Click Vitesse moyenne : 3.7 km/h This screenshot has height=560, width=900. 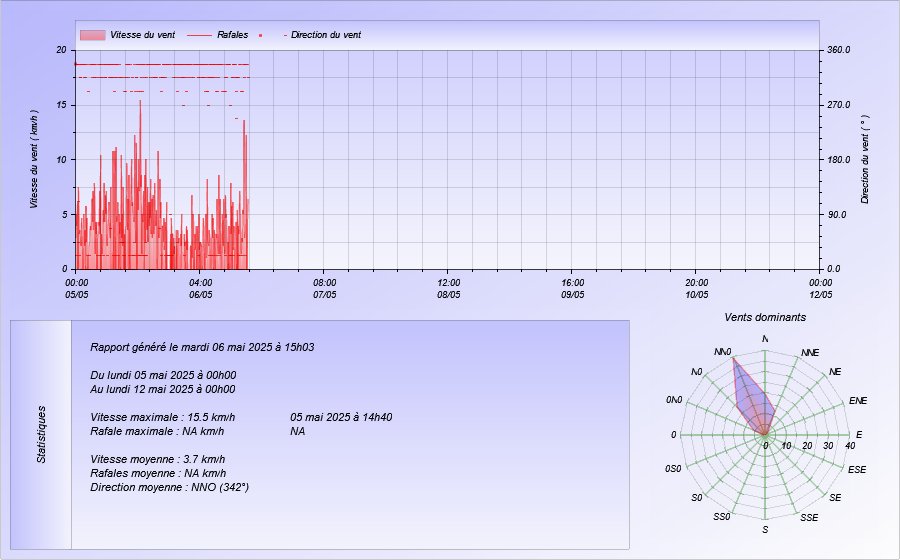157,459
